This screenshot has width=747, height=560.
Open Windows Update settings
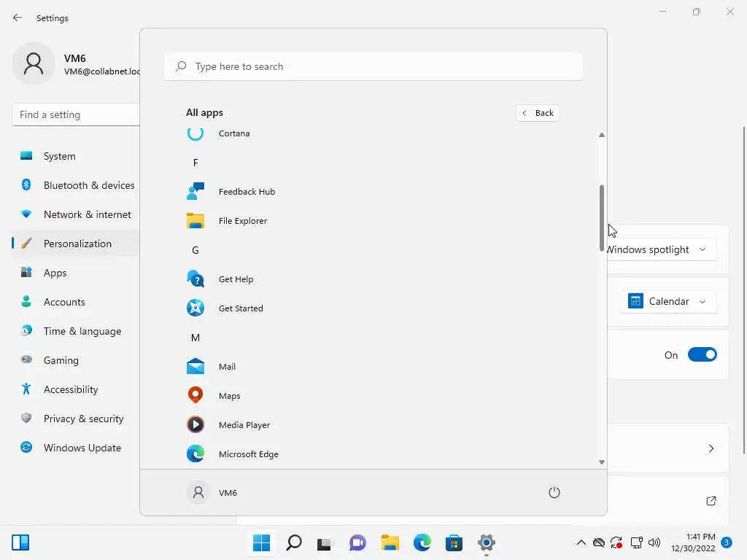point(76,448)
